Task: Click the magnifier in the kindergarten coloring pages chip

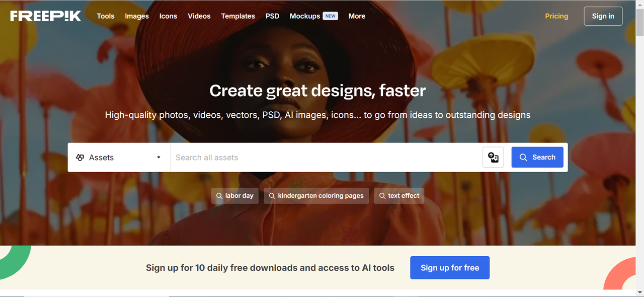Action: point(272,196)
